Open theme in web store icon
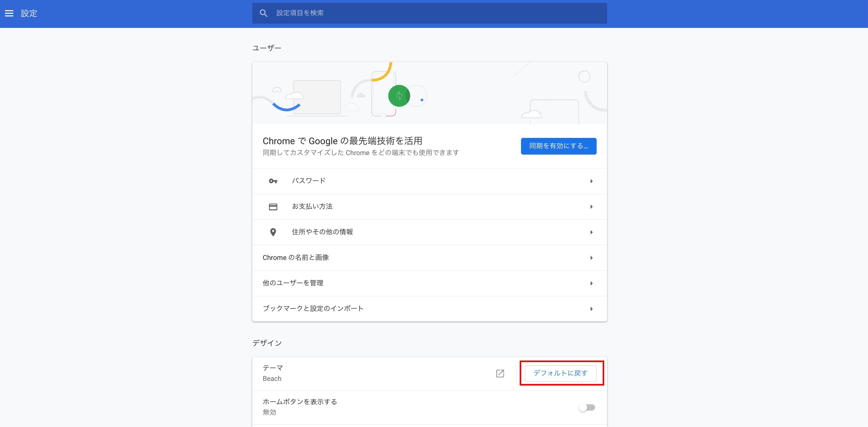Viewport: 868px width, 427px height. point(500,373)
